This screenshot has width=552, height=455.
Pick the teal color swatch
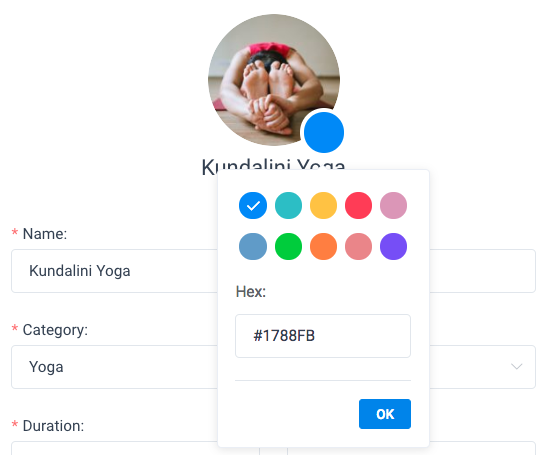click(288, 205)
